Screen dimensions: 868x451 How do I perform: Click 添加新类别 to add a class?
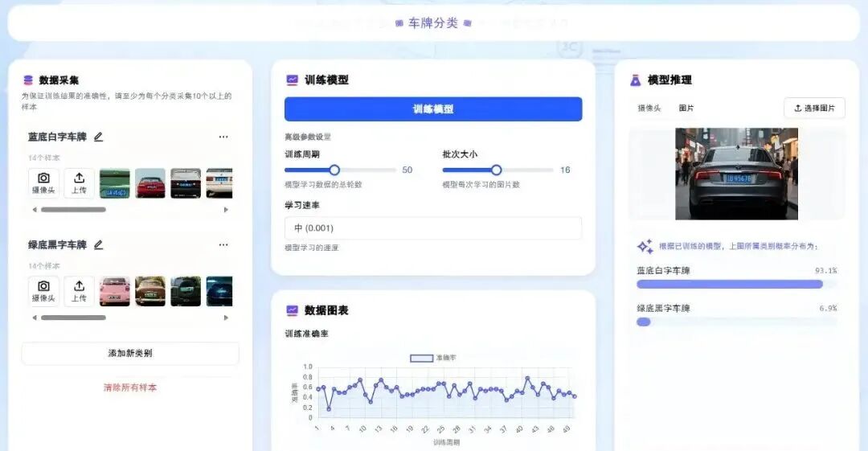130,354
